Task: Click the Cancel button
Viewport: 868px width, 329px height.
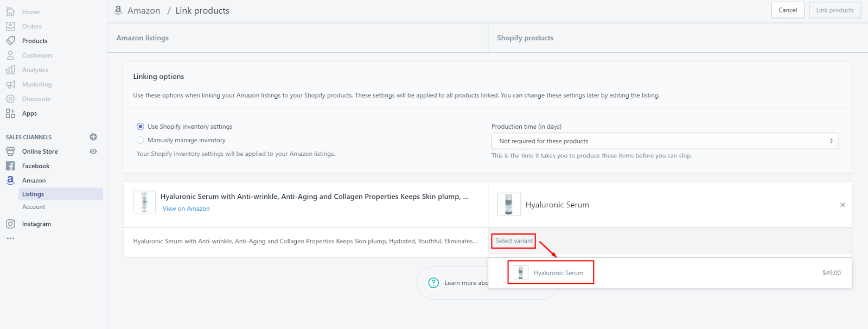Action: click(x=788, y=10)
